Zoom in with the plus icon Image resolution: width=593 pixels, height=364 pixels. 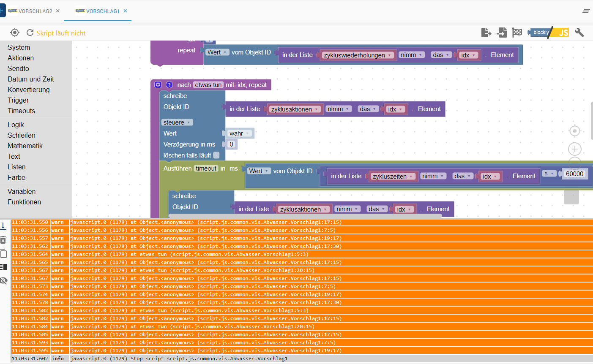click(574, 149)
